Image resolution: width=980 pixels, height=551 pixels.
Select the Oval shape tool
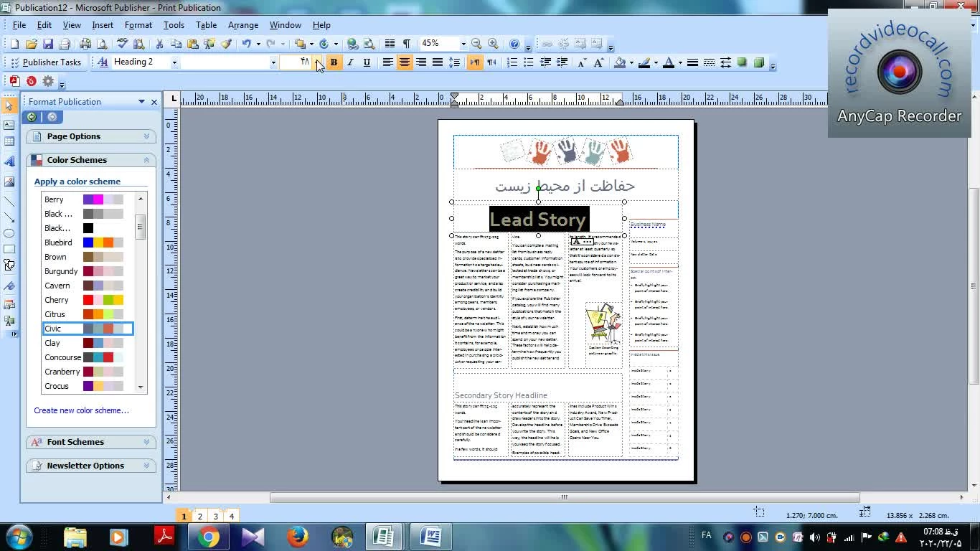[9, 233]
